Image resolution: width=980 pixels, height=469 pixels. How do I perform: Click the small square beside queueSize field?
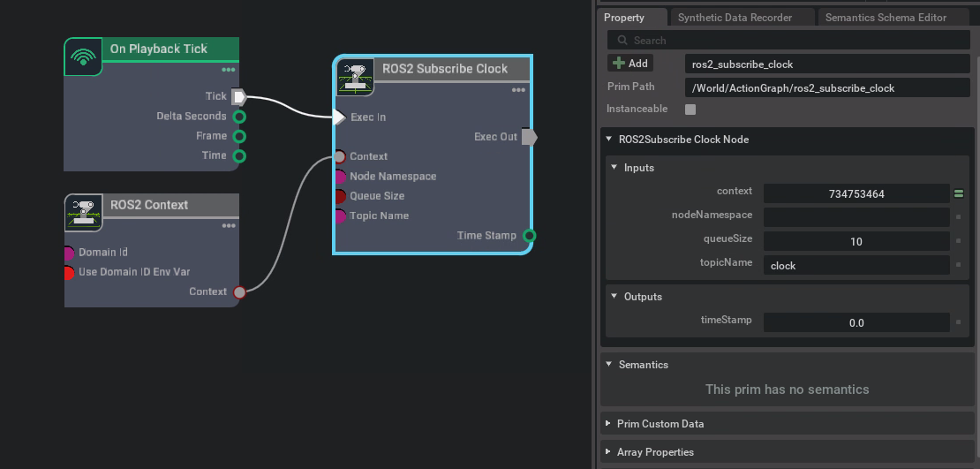point(958,241)
